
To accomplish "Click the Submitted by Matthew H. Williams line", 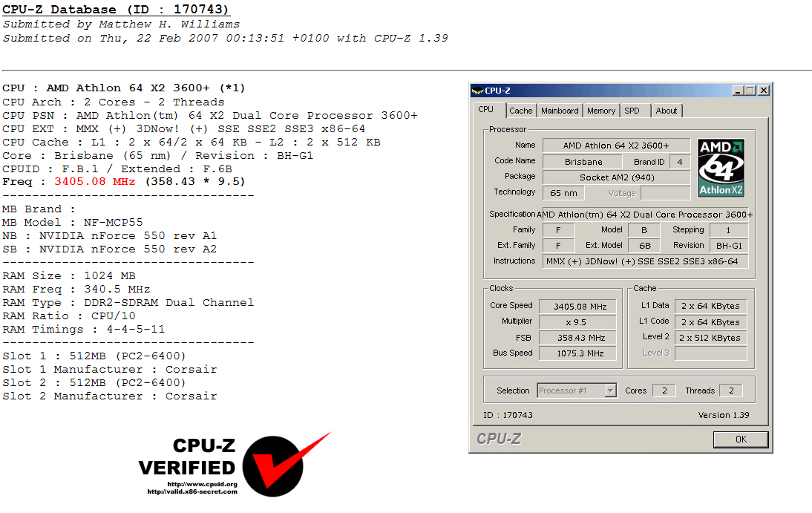I will coord(121,24).
